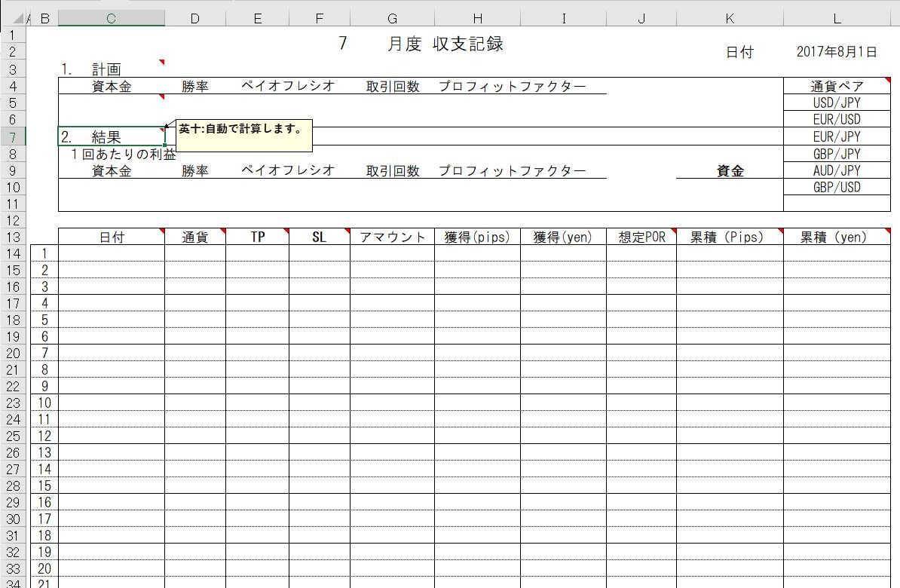Click trade number '1' in column B
The height and width of the screenshot is (588, 900).
[x=44, y=253]
